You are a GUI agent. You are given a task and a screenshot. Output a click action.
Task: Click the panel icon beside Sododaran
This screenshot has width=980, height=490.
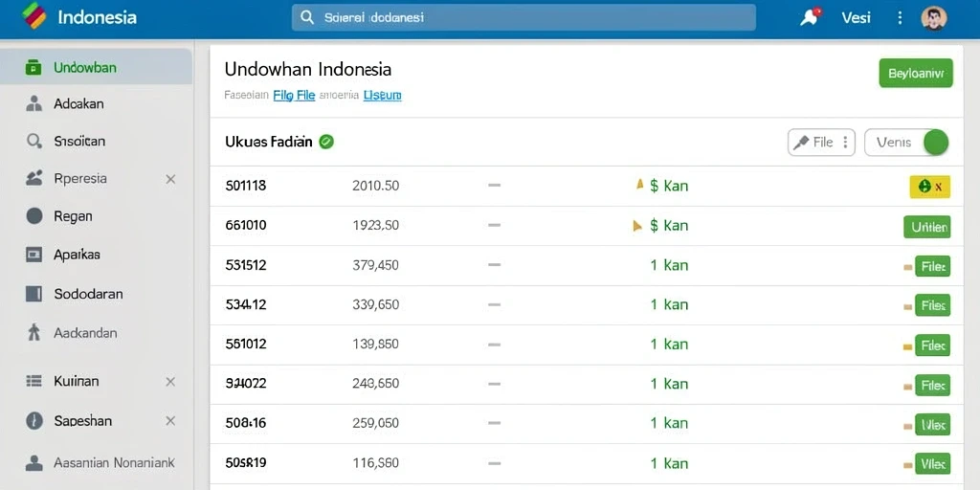coord(33,294)
